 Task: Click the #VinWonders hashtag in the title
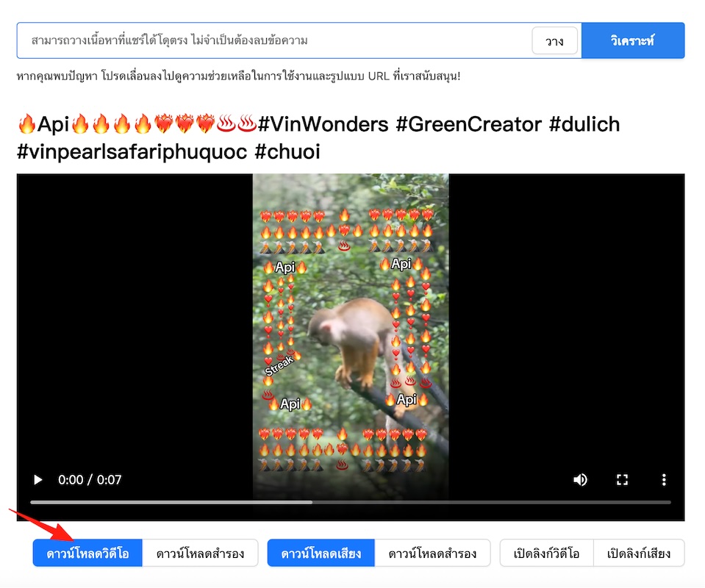pos(323,124)
